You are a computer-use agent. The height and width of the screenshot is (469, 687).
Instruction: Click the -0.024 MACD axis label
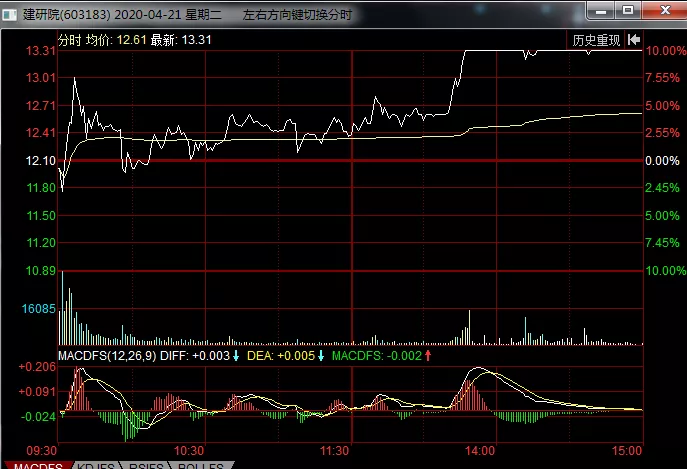(38, 416)
